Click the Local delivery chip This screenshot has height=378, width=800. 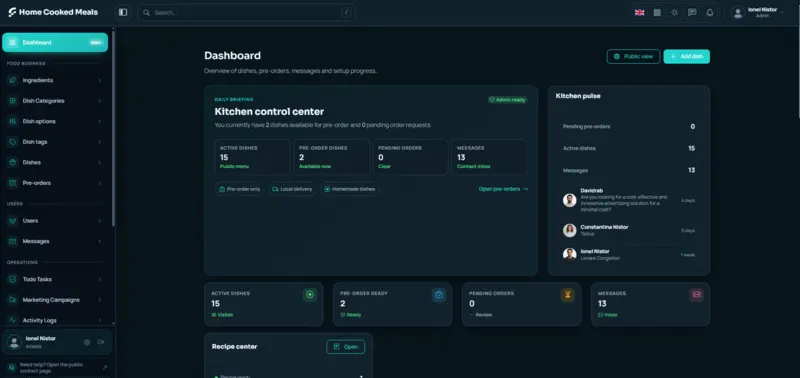coord(292,189)
